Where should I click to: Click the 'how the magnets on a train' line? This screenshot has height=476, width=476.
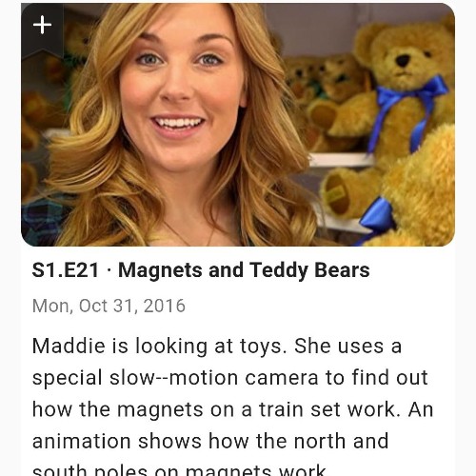(232, 409)
